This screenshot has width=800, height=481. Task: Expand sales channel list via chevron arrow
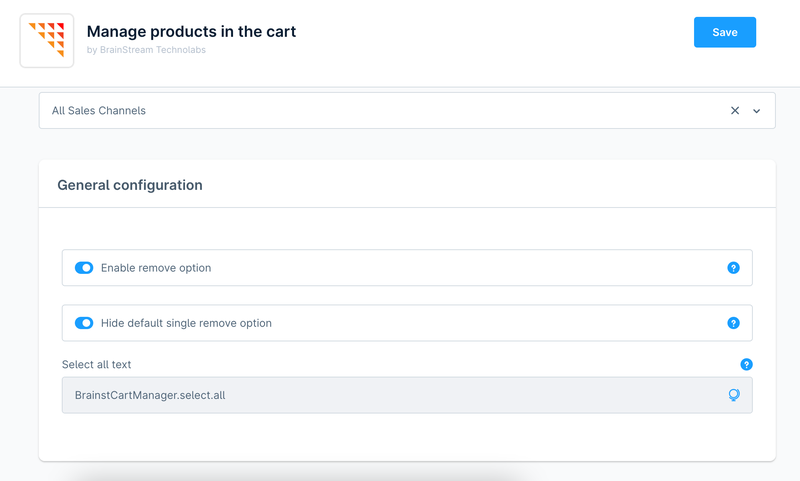coord(757,111)
